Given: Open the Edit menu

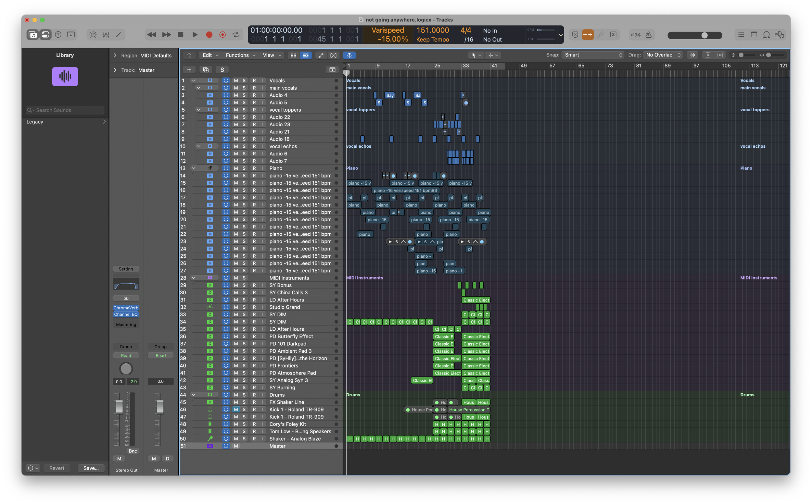Looking at the screenshot, I should 210,55.
